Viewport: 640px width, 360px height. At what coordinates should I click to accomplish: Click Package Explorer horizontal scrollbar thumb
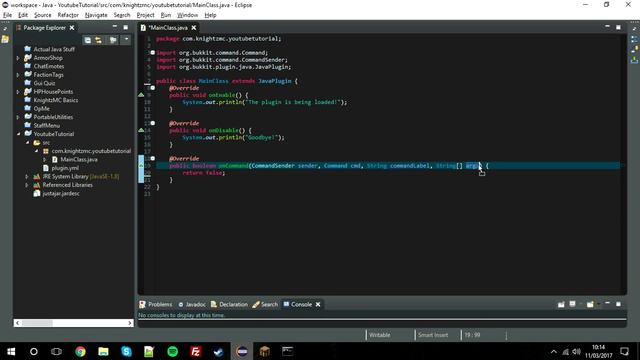[x=37, y=323]
